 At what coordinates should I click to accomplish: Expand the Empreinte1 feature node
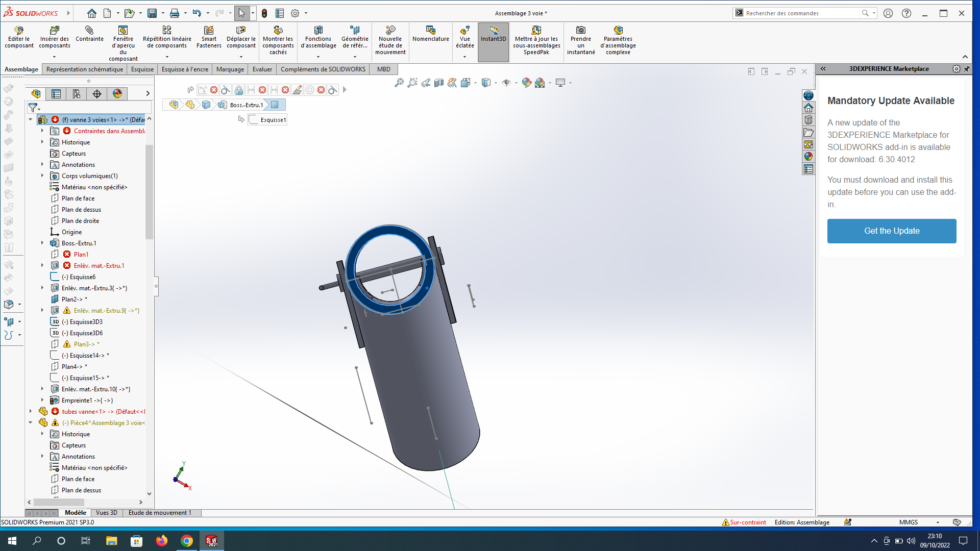[x=42, y=400]
